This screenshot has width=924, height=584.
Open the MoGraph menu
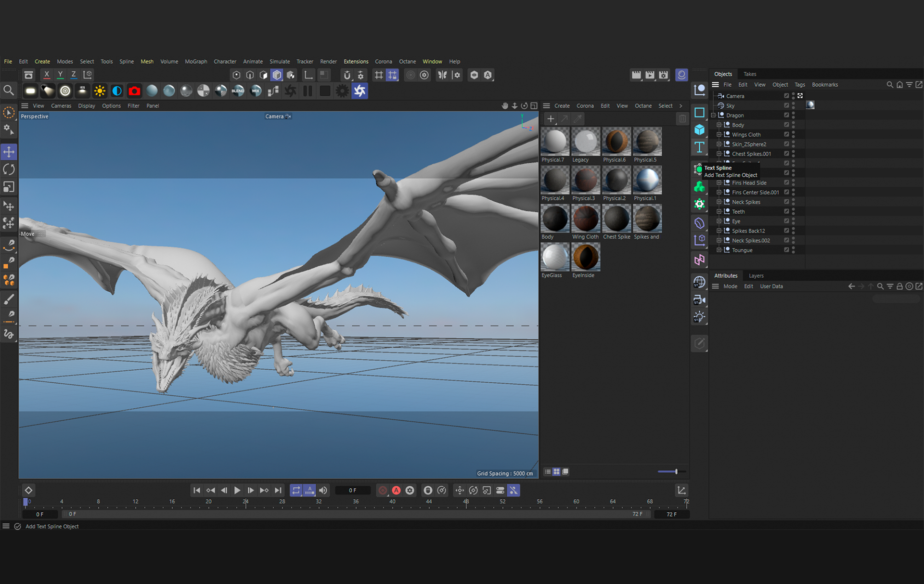coord(196,62)
